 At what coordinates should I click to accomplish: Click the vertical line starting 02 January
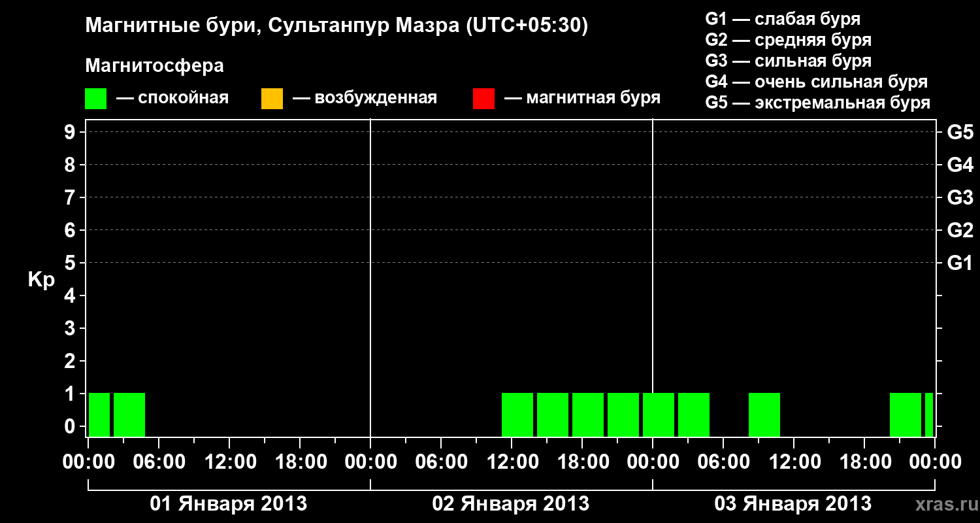point(370,278)
